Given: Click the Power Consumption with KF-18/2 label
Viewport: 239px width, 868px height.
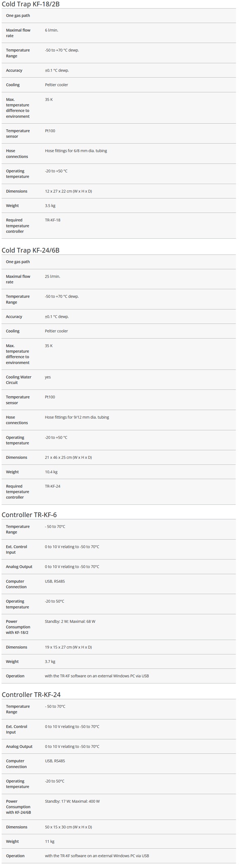Looking at the screenshot, I should [18, 627].
